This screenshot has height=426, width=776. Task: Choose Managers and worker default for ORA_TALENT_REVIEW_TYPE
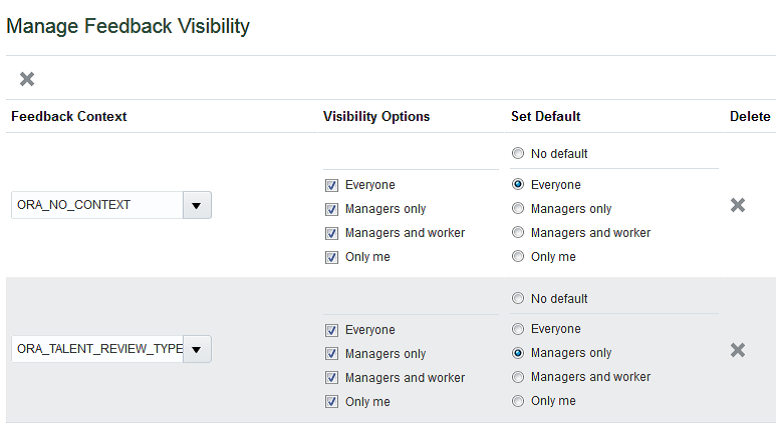pyautogui.click(x=517, y=377)
